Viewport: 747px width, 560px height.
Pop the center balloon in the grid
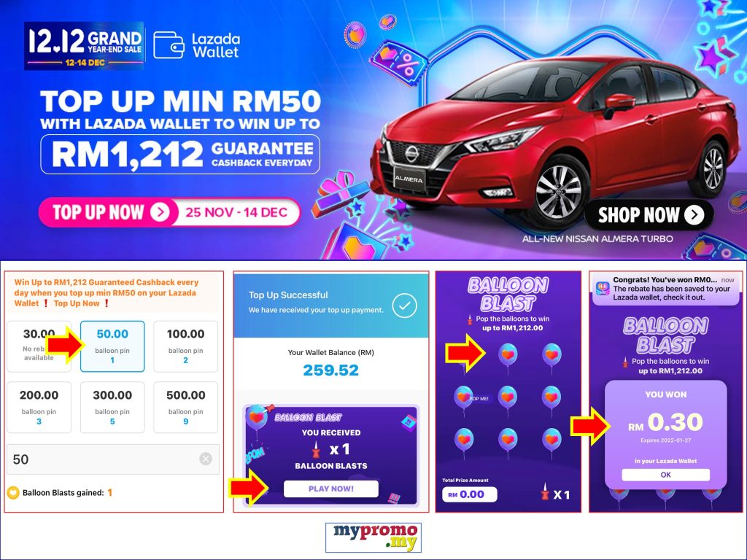(x=508, y=398)
